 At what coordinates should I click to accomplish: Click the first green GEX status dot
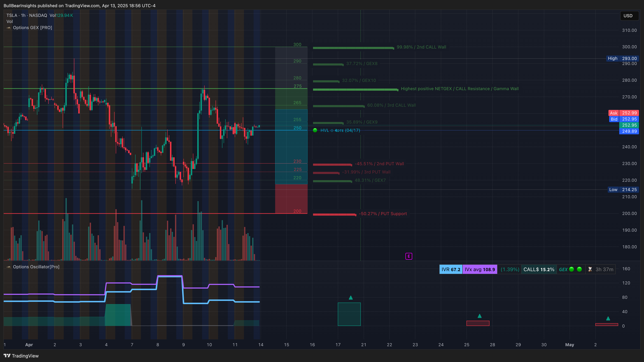click(x=571, y=269)
